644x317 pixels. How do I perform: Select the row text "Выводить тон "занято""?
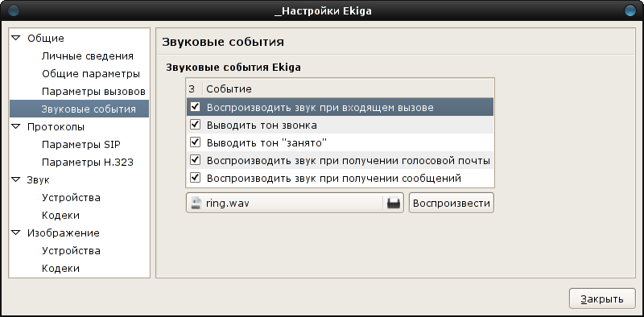tap(266, 142)
